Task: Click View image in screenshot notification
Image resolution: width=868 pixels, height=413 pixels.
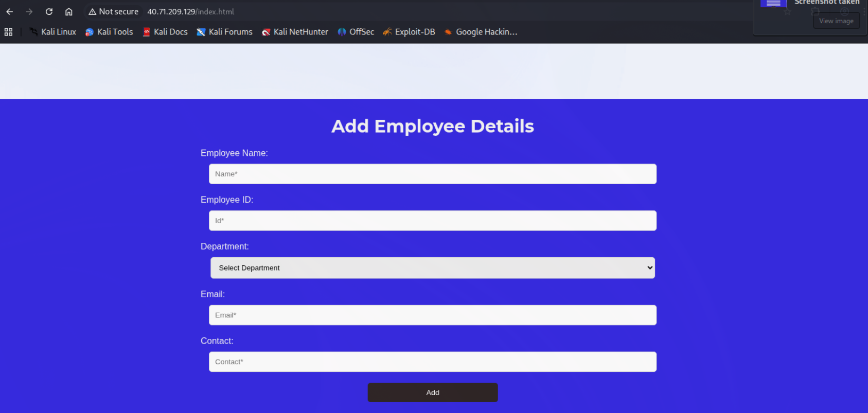Action: [x=836, y=21]
